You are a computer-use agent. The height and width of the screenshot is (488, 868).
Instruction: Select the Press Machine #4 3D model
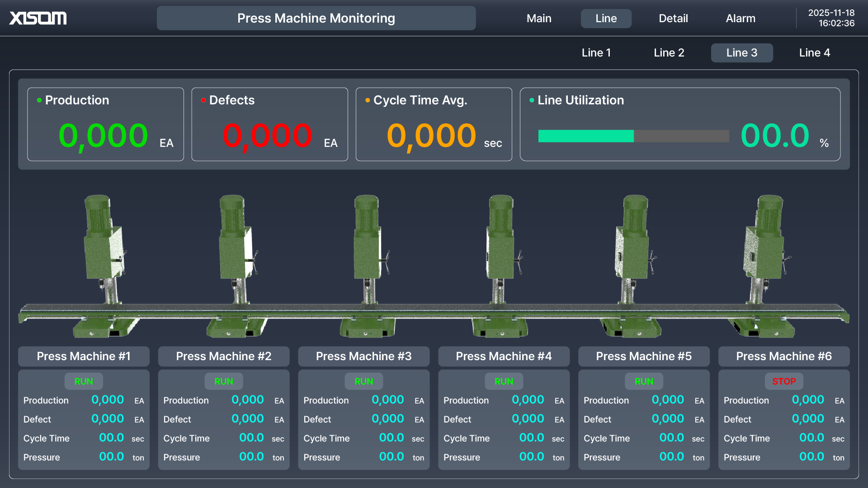[501, 253]
